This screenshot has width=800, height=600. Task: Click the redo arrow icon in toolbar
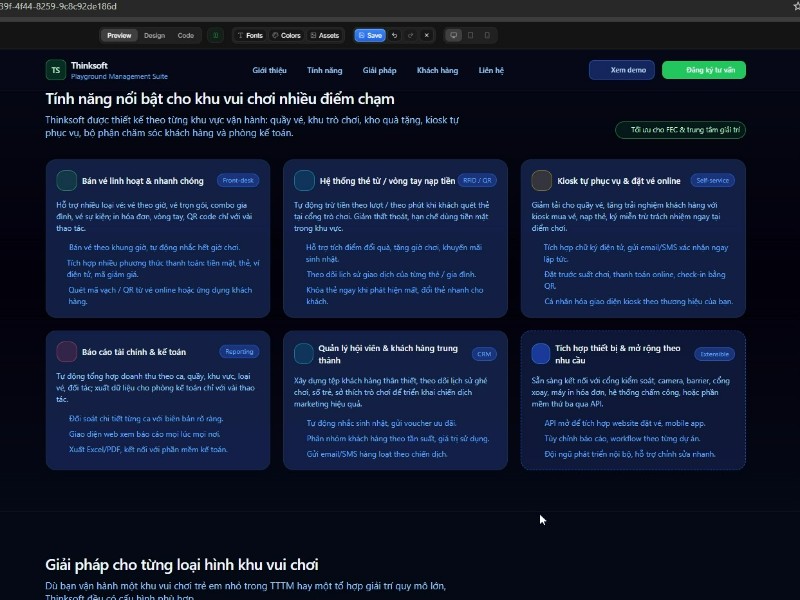410,35
